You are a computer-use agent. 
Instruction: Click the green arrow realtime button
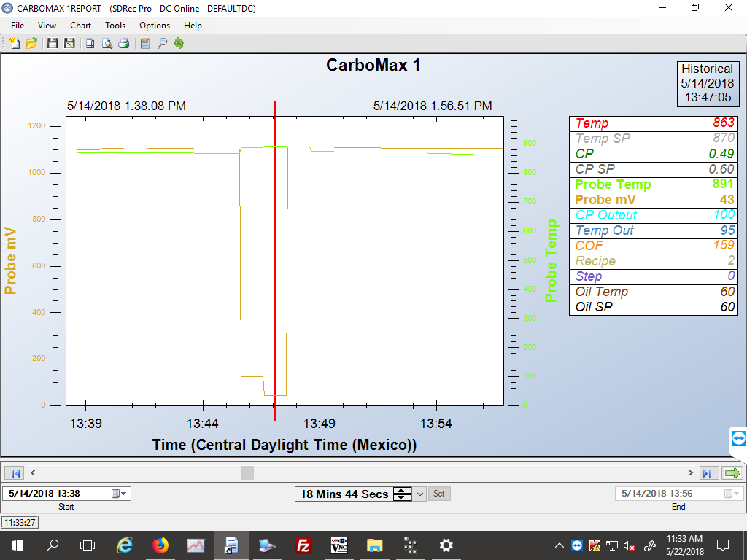pyautogui.click(x=732, y=472)
